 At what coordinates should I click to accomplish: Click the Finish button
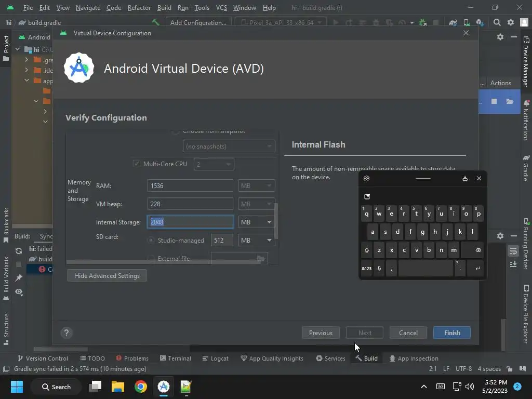click(x=452, y=333)
